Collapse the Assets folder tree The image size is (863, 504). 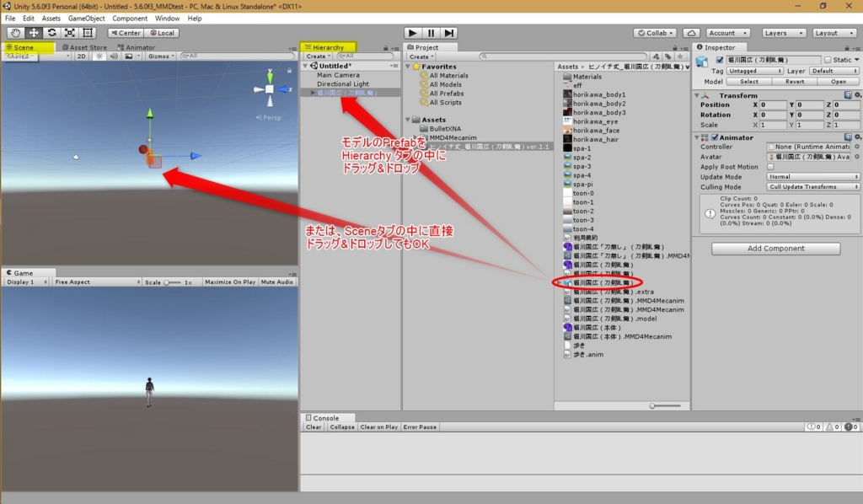(409, 120)
